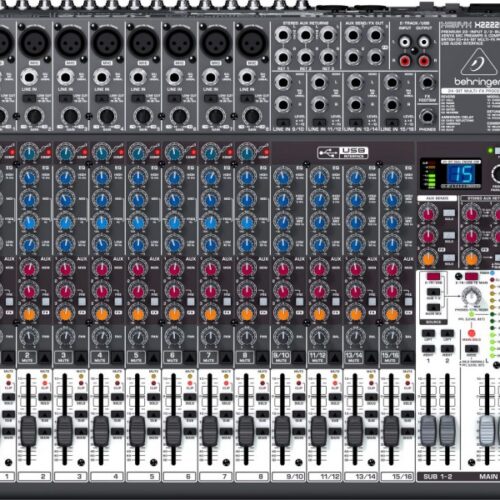Click the phones/control room level knob
The width and height of the screenshot is (500, 500).
[x=471, y=295]
